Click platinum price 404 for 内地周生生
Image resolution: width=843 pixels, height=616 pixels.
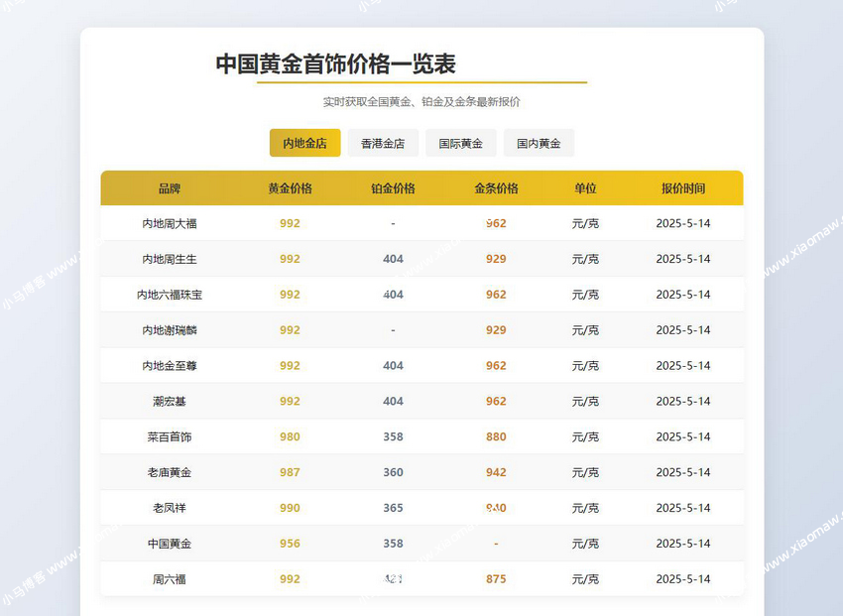pos(393,259)
